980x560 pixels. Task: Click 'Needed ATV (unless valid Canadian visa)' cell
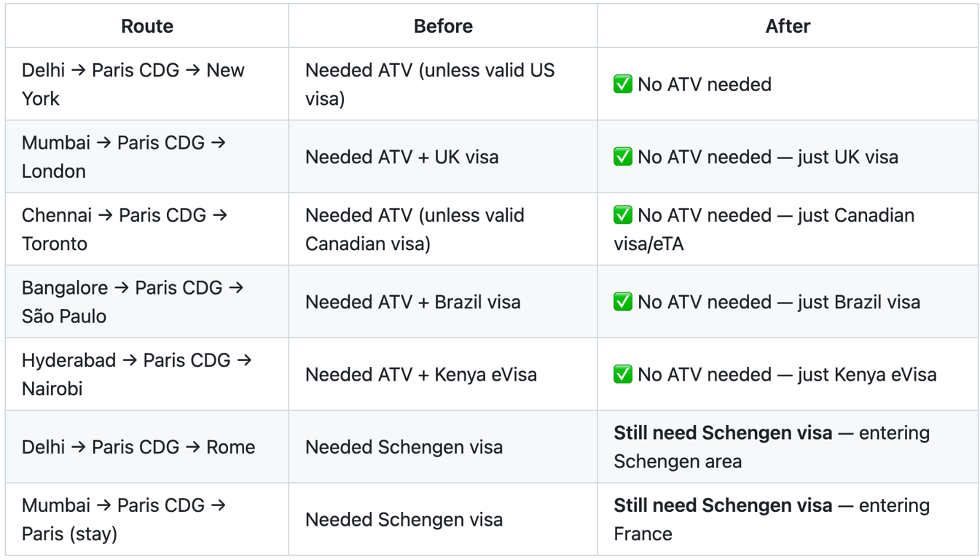click(415, 230)
